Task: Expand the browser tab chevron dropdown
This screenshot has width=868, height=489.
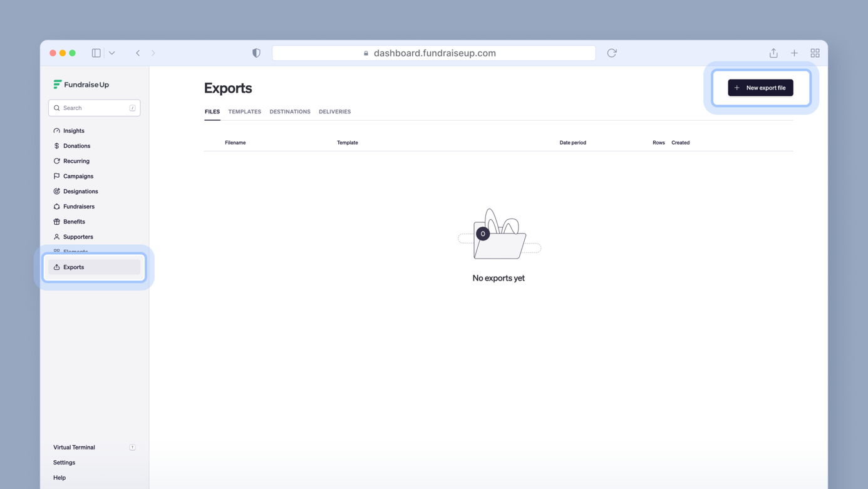Action: [111, 53]
